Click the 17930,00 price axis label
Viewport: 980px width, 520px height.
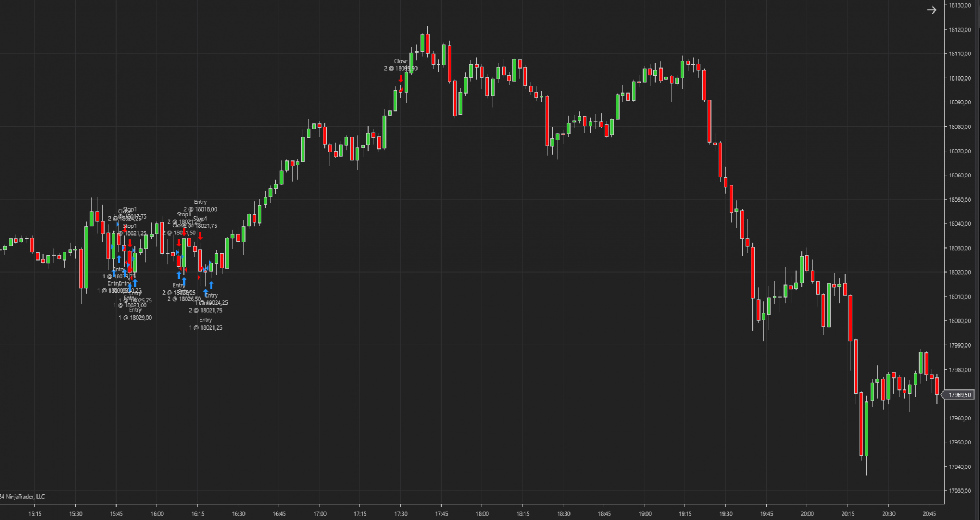pos(959,491)
